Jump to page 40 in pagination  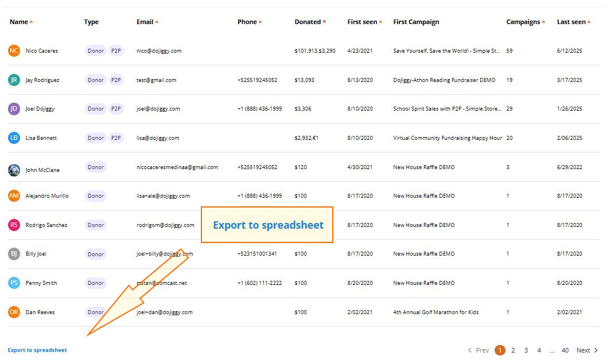click(565, 350)
